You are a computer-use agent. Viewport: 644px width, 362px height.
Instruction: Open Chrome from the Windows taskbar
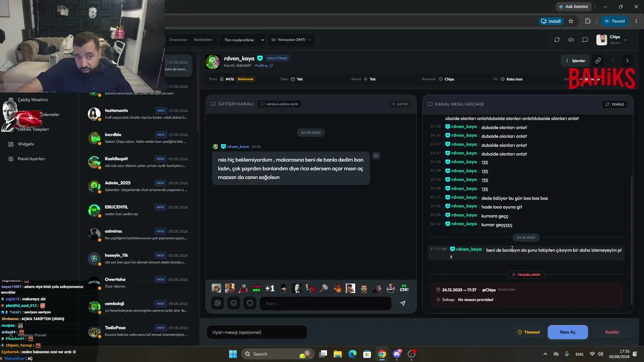382,354
